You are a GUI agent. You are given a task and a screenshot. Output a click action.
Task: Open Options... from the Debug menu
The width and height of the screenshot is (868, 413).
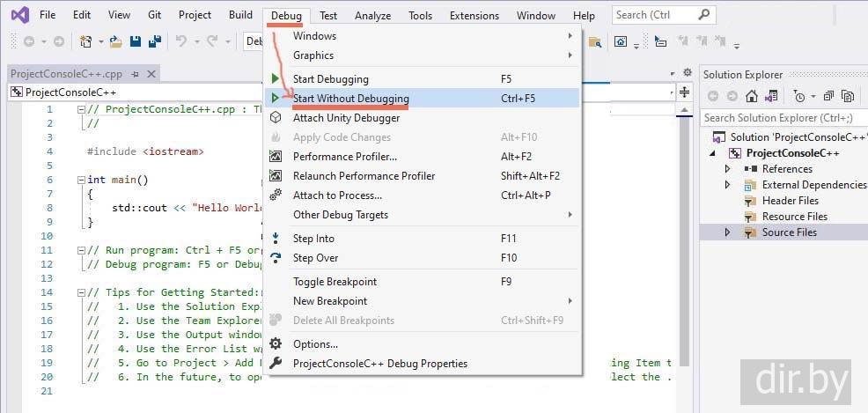point(423,344)
